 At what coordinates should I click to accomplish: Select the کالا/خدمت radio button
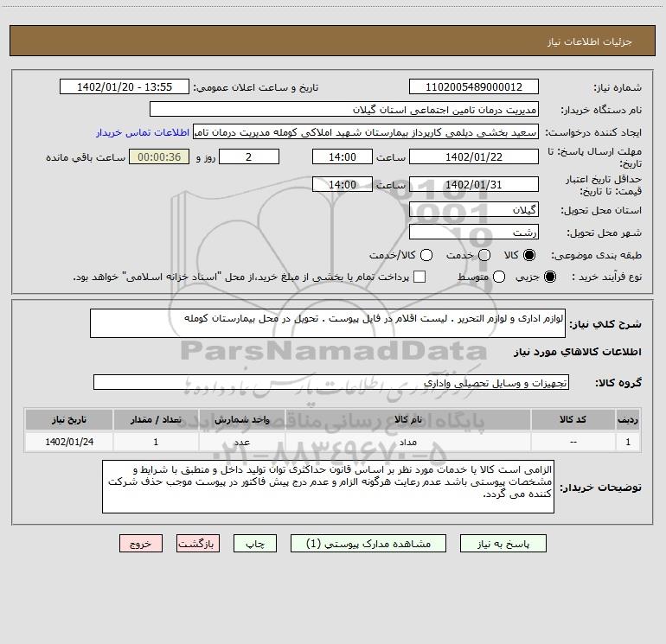(x=426, y=255)
